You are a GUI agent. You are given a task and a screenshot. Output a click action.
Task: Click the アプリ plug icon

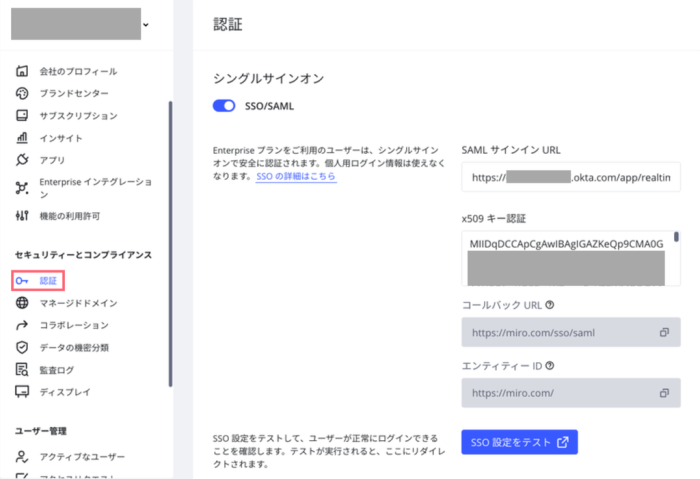coord(22,160)
